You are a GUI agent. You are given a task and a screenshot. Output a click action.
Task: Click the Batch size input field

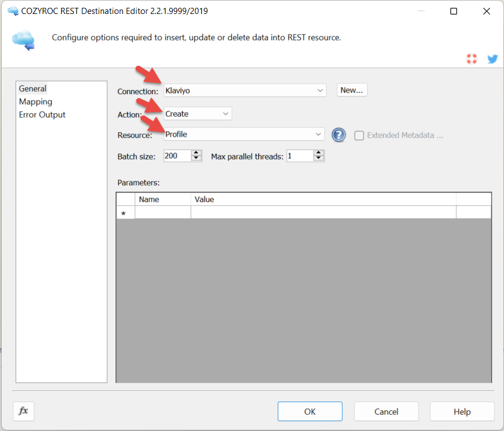click(x=178, y=156)
